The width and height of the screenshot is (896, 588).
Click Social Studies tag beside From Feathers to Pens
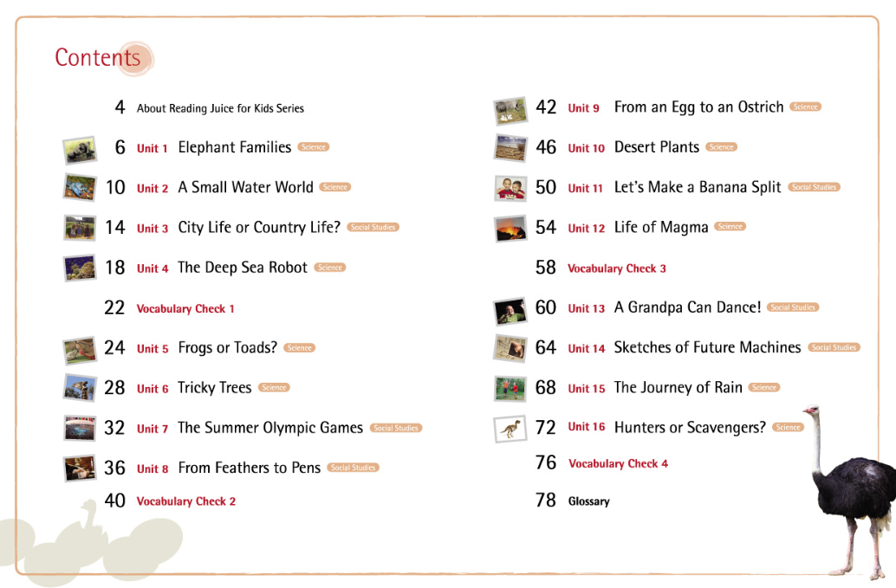tap(354, 468)
